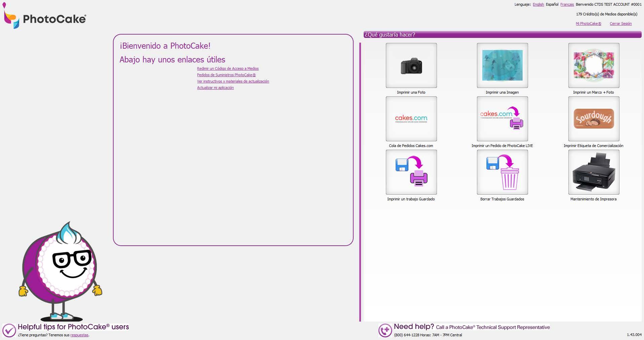Open the Cola de Pedidos Cakes.com tile
Viewport: 644px width, 340px height.
[411, 119]
